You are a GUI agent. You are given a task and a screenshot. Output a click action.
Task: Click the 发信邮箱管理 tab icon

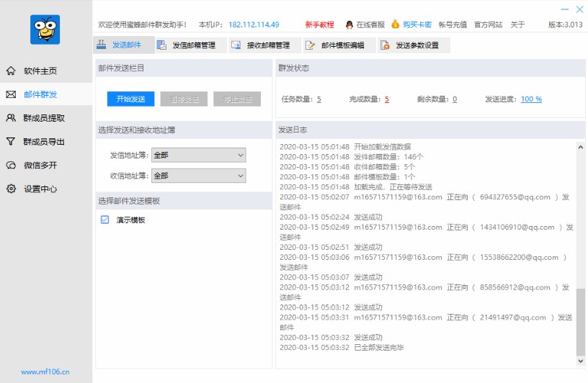tap(161, 45)
